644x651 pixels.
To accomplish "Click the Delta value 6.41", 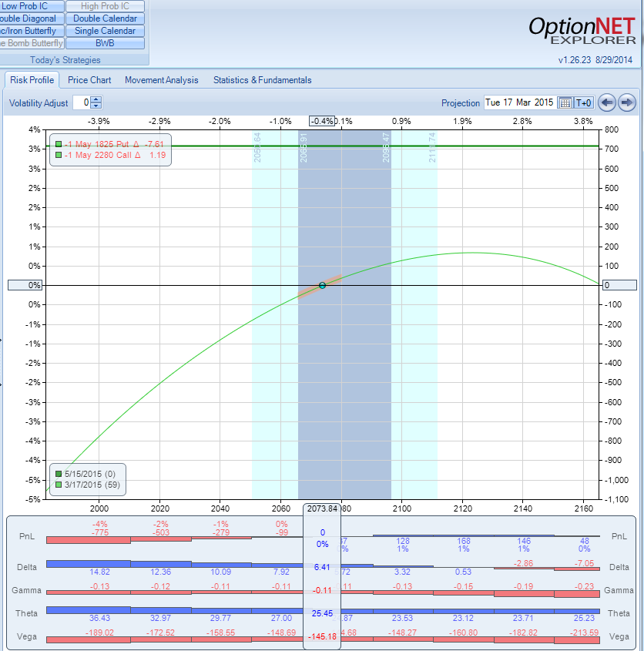I will 322,567.
